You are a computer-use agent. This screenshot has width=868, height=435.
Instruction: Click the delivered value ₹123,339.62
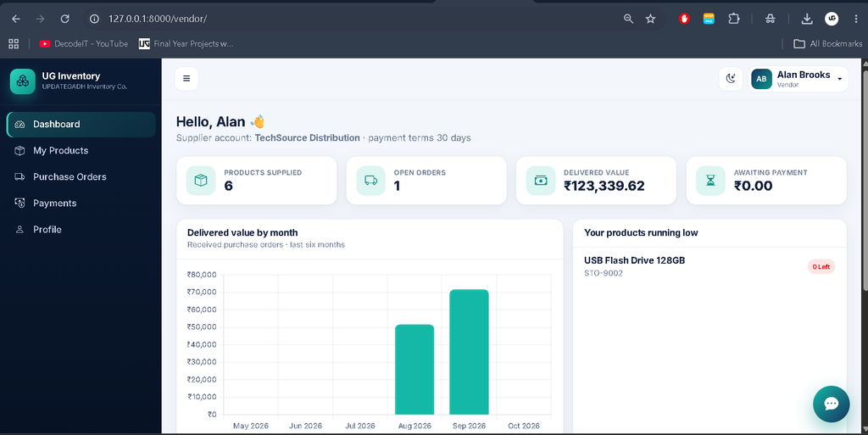(x=604, y=186)
